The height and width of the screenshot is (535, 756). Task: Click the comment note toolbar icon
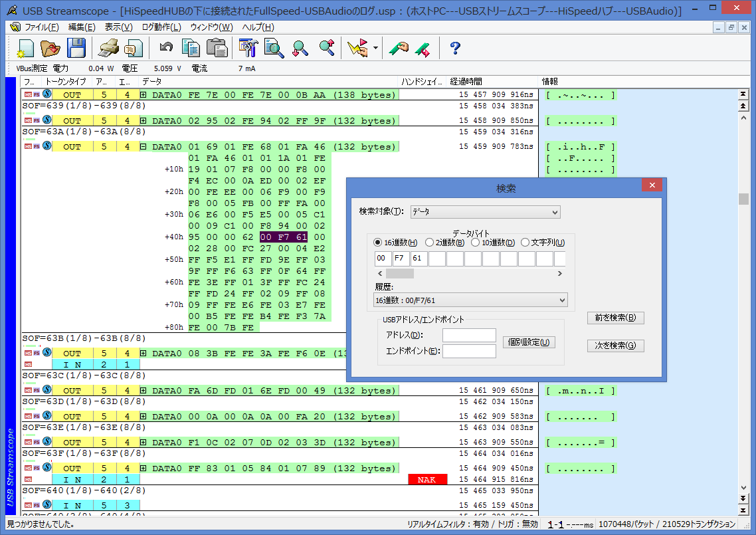(x=133, y=49)
